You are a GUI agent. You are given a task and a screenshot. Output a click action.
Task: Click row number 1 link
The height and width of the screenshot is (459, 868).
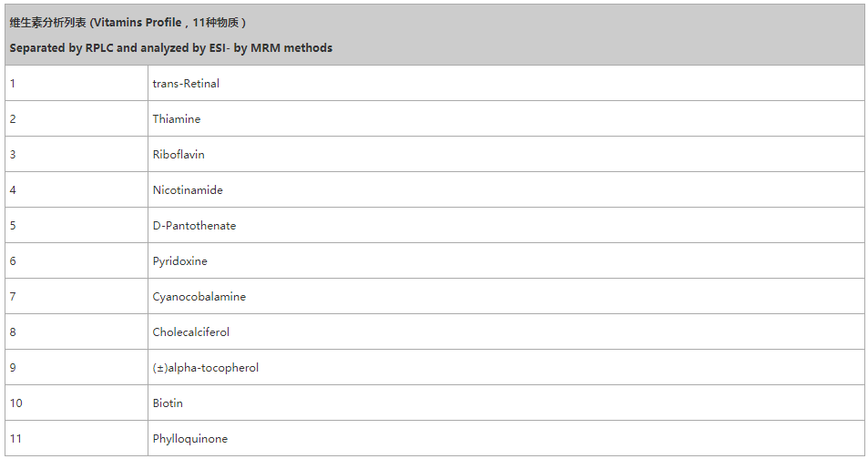(x=13, y=84)
